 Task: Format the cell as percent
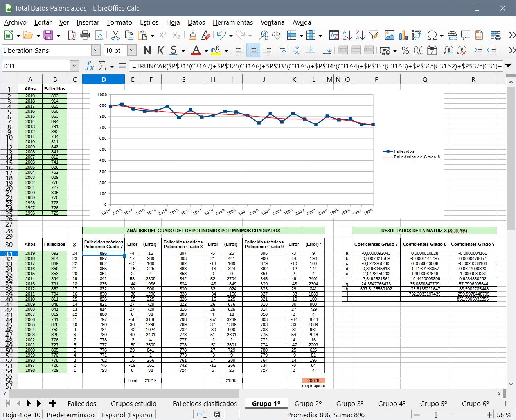pos(405,50)
